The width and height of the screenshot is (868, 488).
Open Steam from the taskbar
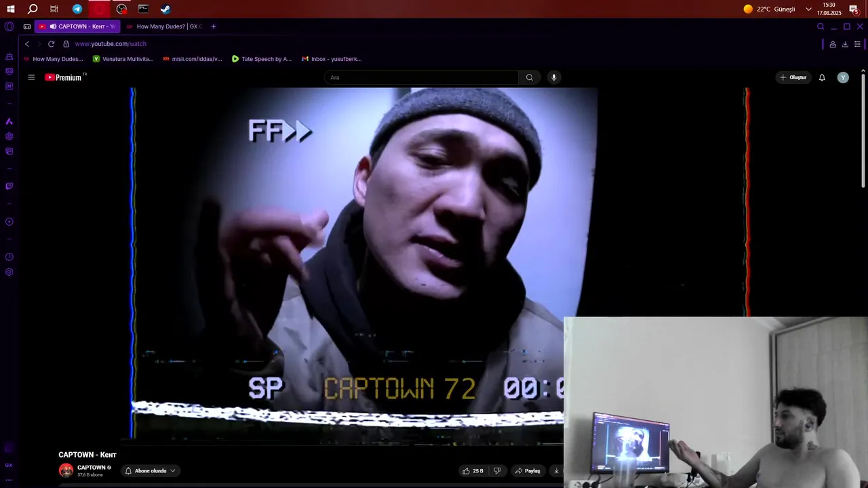pyautogui.click(x=165, y=9)
